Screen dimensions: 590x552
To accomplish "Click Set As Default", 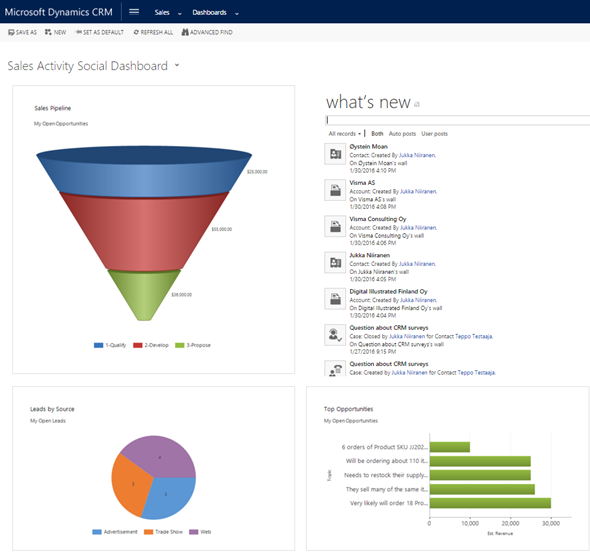I will [99, 32].
